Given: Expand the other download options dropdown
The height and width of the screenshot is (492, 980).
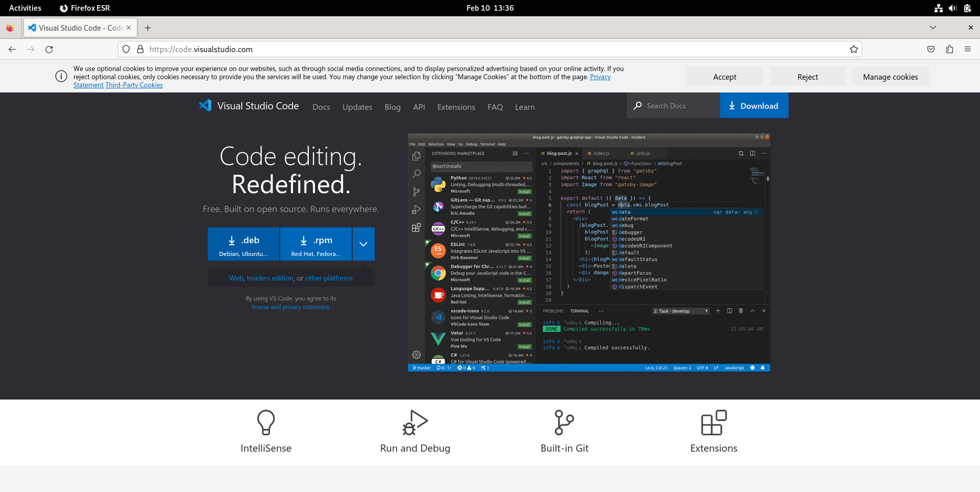Looking at the screenshot, I should pos(363,244).
